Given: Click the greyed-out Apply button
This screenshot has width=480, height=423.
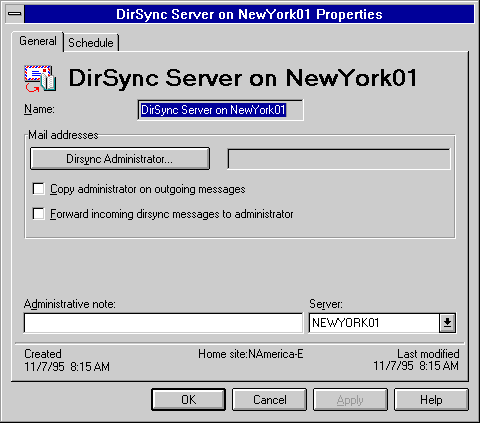Looking at the screenshot, I should (x=350, y=399).
